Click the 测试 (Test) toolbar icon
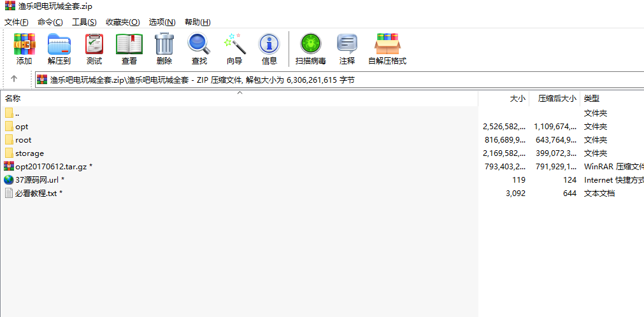This screenshot has width=644, height=317. point(94,44)
